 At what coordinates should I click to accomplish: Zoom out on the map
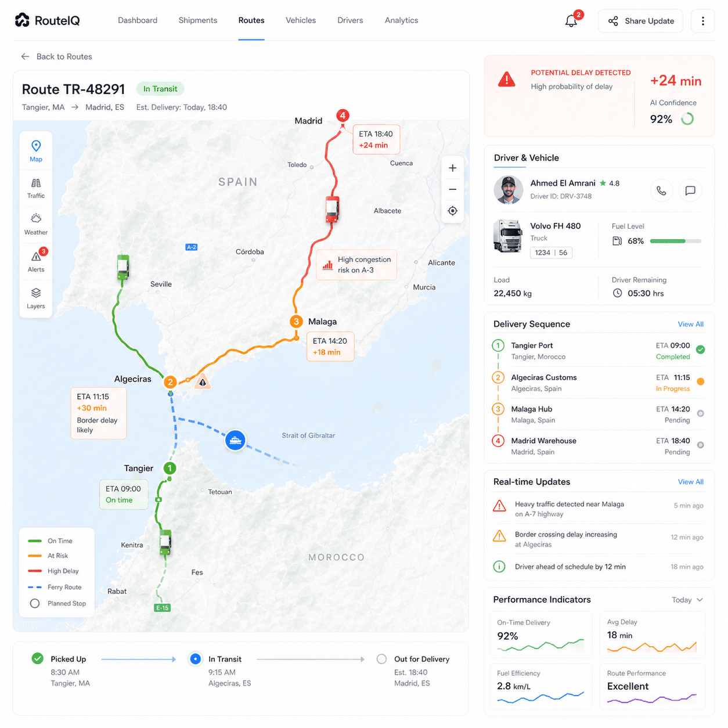point(453,189)
